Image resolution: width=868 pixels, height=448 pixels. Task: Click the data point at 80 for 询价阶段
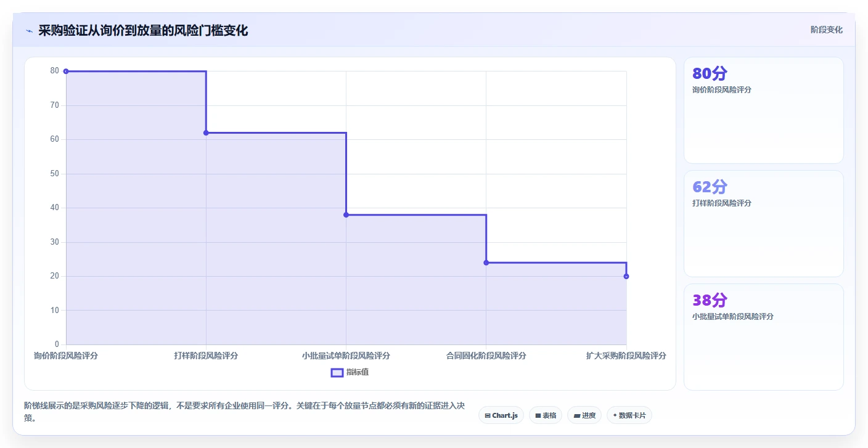click(66, 71)
